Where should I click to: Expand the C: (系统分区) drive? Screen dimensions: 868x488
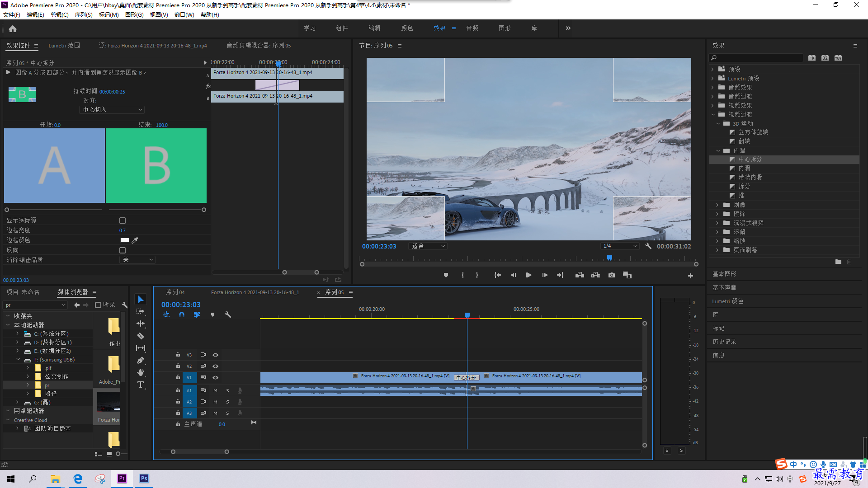[18, 333]
